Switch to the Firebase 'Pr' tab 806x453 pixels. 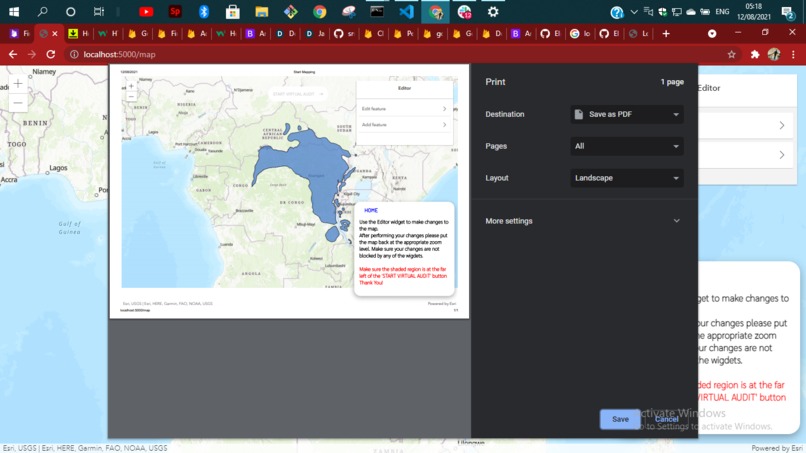pyautogui.click(x=403, y=33)
